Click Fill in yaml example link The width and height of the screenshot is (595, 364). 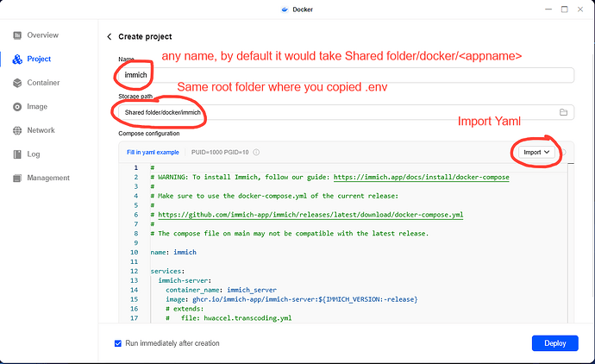coord(153,153)
